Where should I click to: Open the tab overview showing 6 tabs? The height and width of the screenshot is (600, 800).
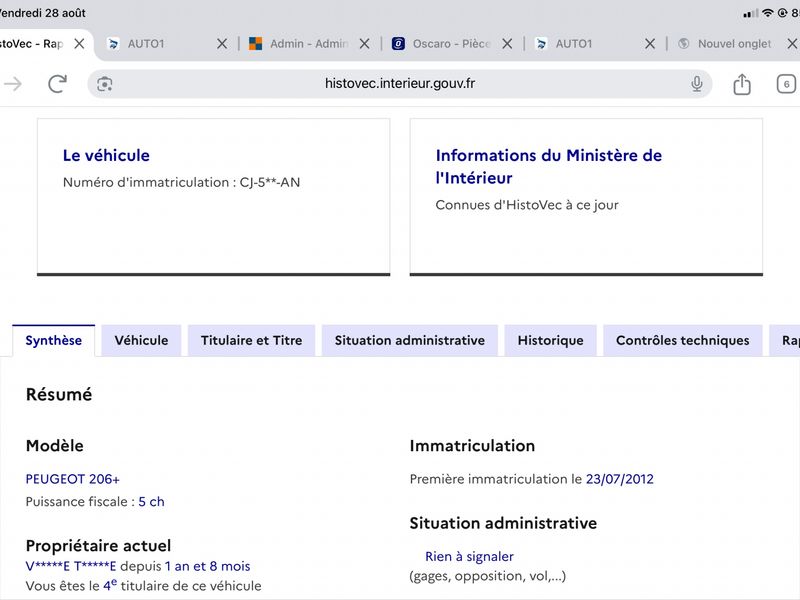pos(786,84)
